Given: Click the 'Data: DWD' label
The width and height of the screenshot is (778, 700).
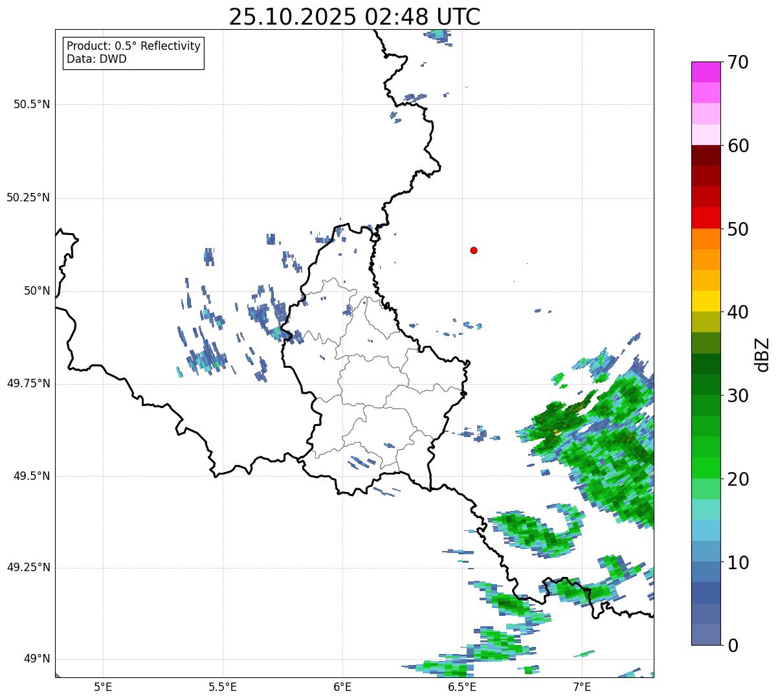Looking at the screenshot, I should tap(97, 59).
